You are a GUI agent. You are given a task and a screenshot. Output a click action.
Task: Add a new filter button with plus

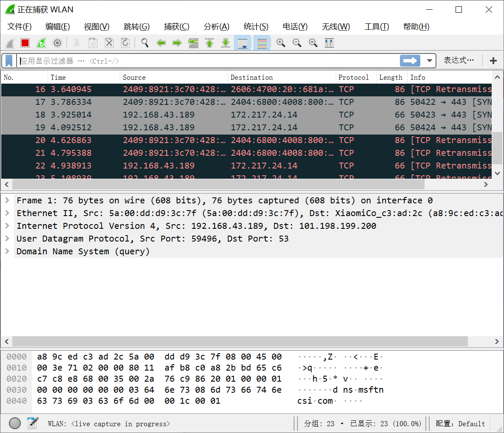tap(493, 61)
